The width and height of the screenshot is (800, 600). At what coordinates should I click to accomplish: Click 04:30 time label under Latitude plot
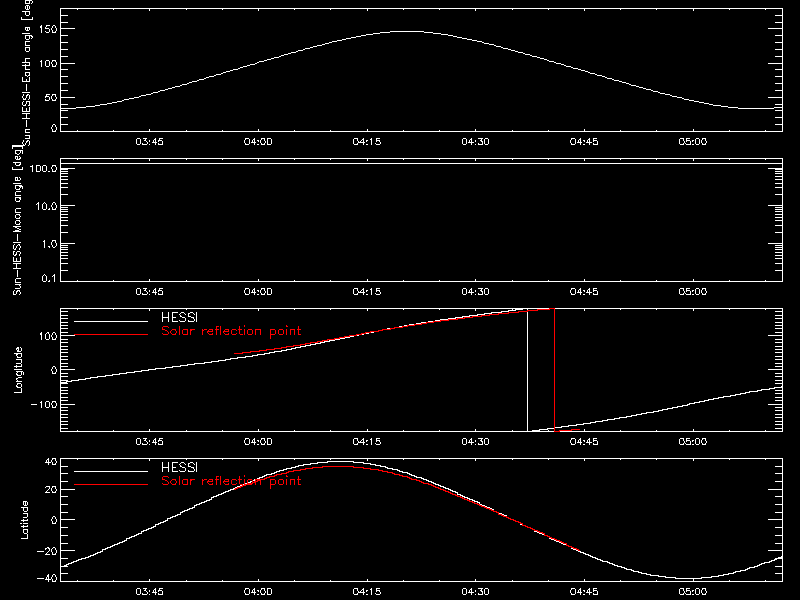click(x=476, y=591)
